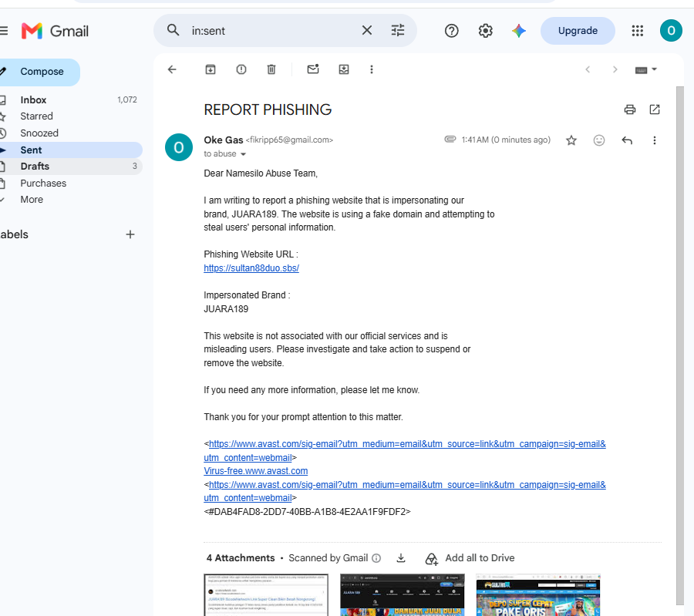
Task: Open the input tools keyboard dropdown
Action: [x=645, y=69]
